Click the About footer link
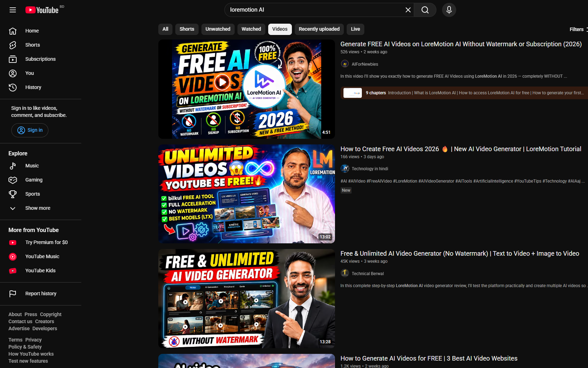 click(15, 314)
